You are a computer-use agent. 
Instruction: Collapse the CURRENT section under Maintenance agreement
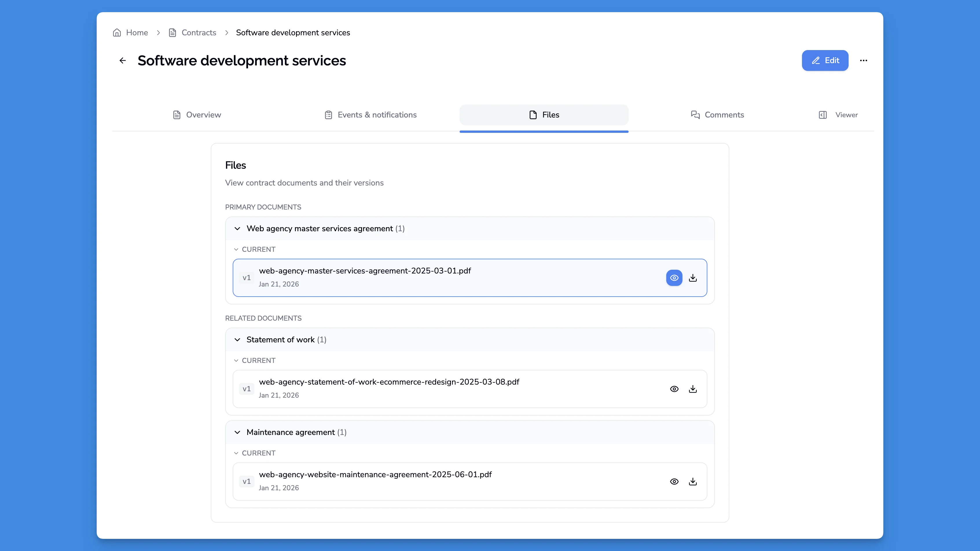point(236,453)
